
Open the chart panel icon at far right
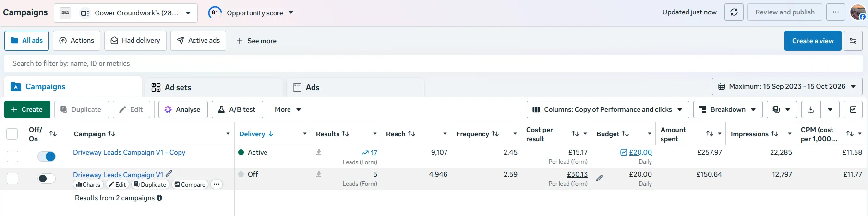tap(853, 109)
